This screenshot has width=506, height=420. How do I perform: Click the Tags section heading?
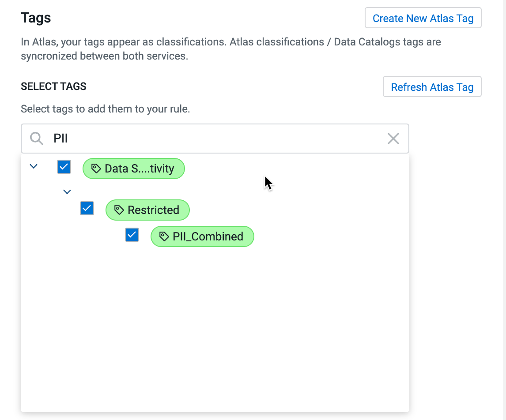click(x=36, y=18)
